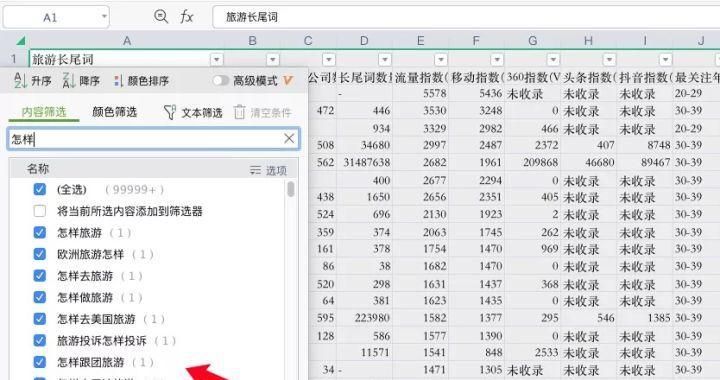Select the 流量指数 header cell
The height and width of the screenshot is (380, 720).
(421, 78)
